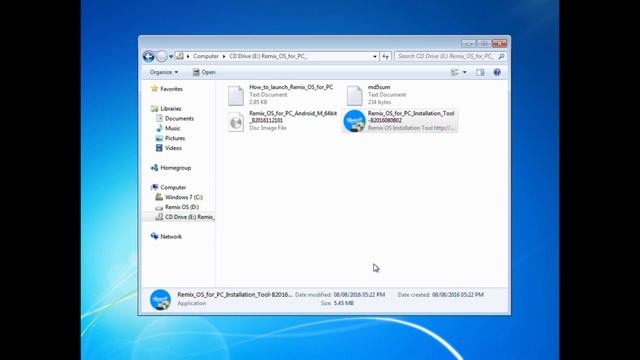Open the Organize menu
Screen dimensions: 640x360
(164, 72)
